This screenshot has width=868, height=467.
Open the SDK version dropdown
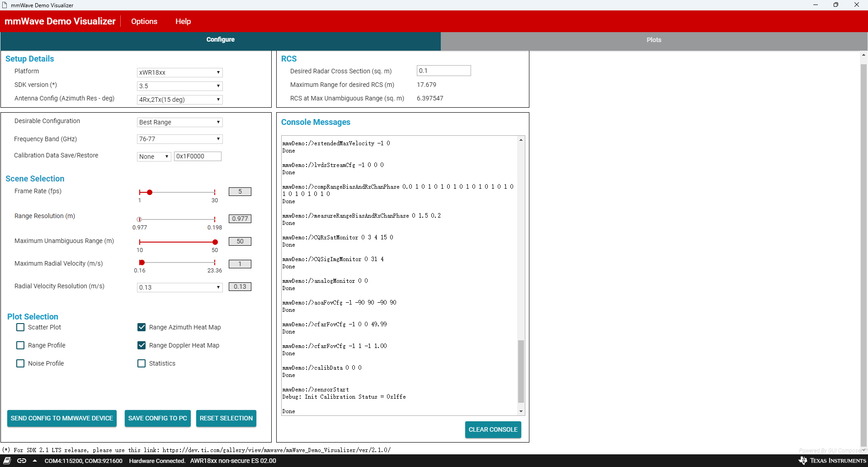[180, 86]
